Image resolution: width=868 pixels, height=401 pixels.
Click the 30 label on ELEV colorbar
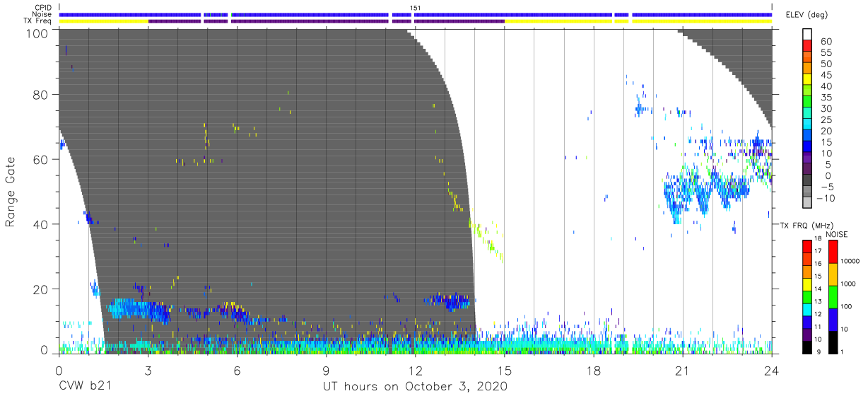pyautogui.click(x=826, y=108)
